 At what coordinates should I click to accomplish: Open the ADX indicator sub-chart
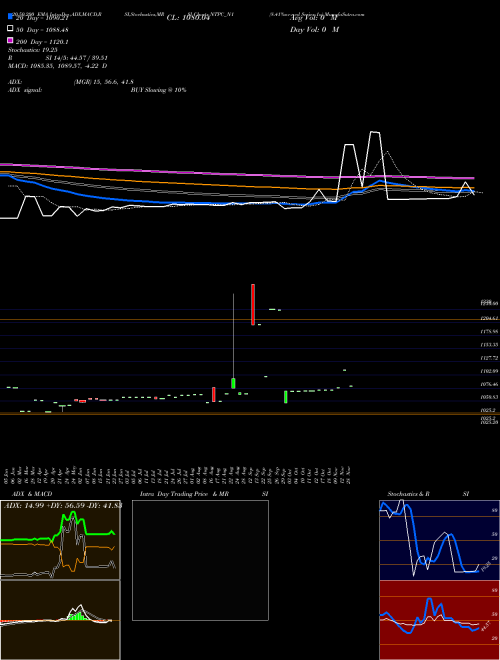[60, 540]
